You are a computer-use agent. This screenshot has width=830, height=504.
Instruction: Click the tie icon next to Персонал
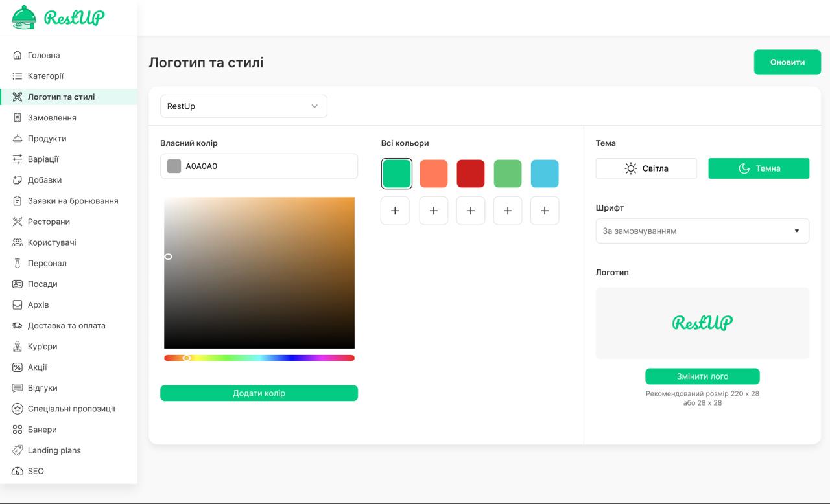[x=18, y=263]
